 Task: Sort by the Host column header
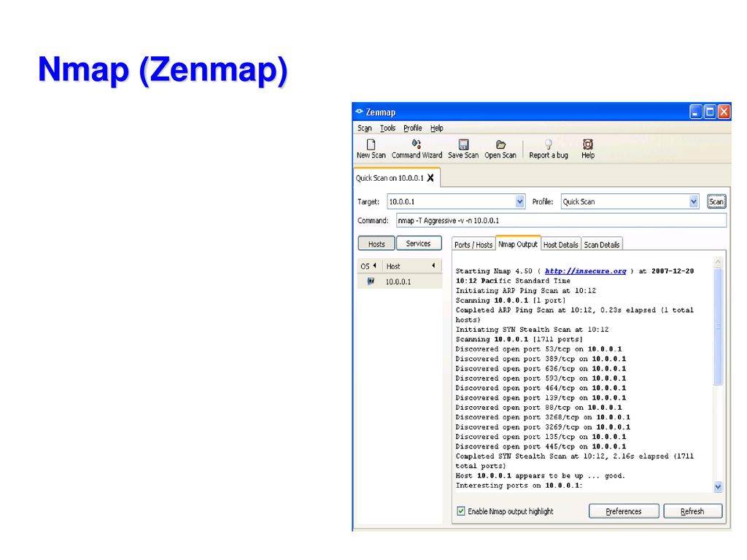(412, 266)
